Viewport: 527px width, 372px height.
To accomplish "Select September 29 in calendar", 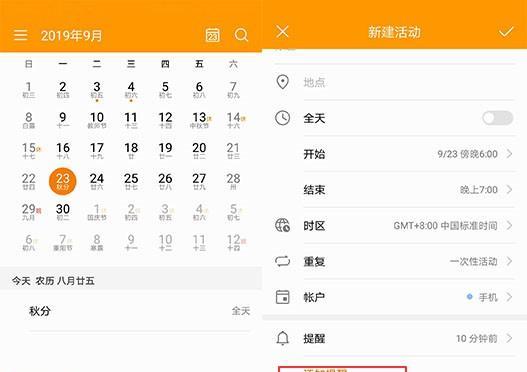I will pyautogui.click(x=30, y=212).
